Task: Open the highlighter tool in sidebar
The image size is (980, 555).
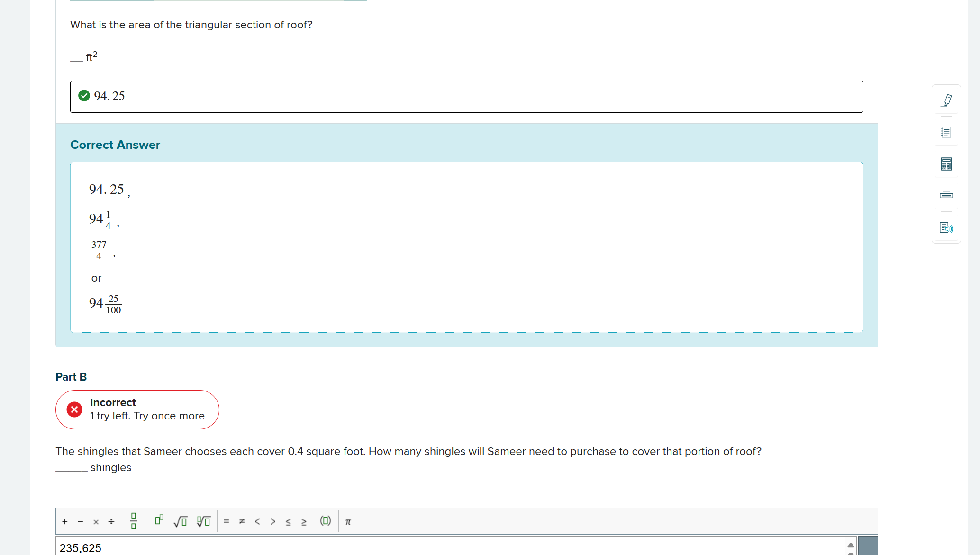Action: [x=946, y=100]
